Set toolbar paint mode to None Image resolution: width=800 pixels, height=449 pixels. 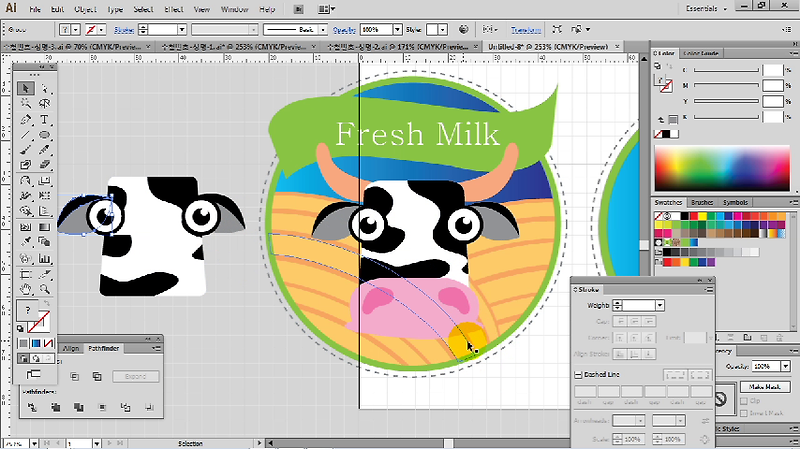[48, 343]
